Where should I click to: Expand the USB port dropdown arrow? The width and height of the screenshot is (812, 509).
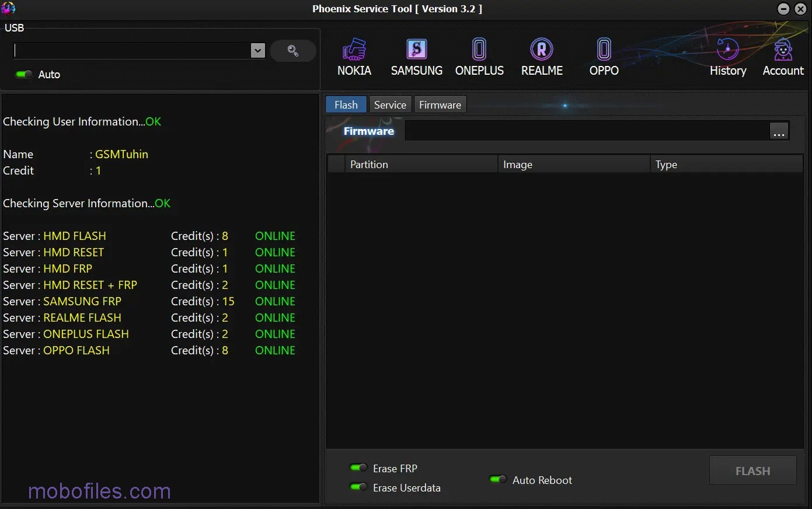(257, 51)
